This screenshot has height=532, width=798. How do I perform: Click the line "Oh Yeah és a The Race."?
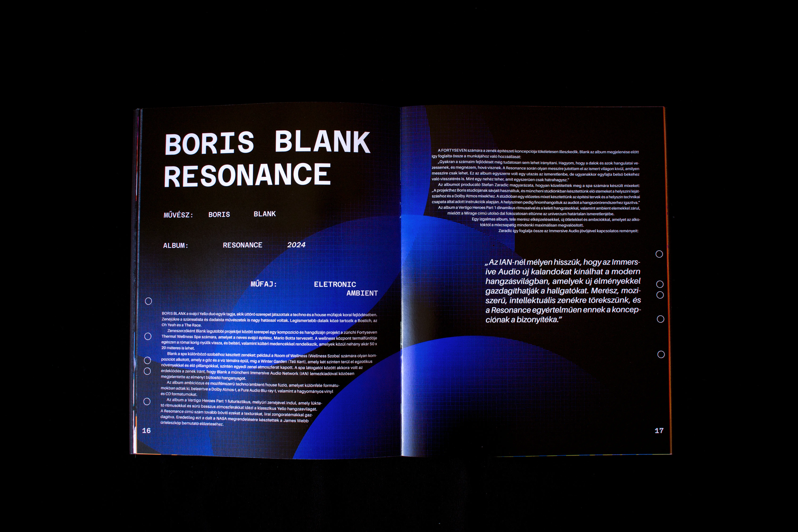(182, 325)
